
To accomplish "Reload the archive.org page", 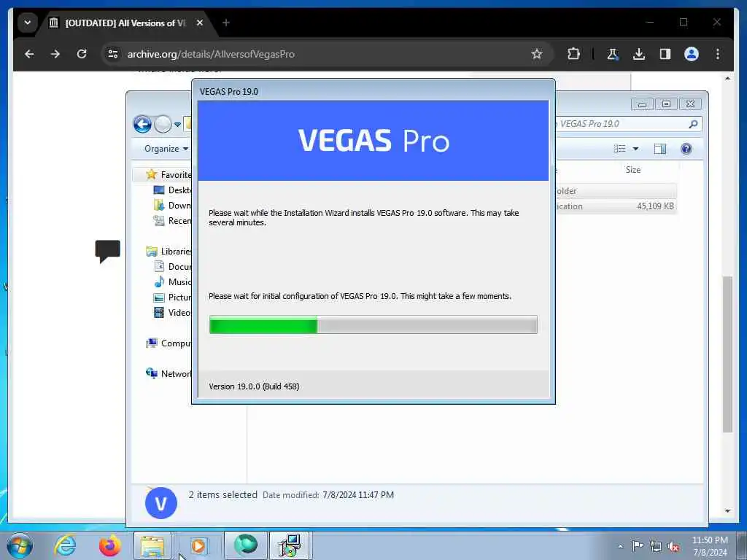I will 82,54.
